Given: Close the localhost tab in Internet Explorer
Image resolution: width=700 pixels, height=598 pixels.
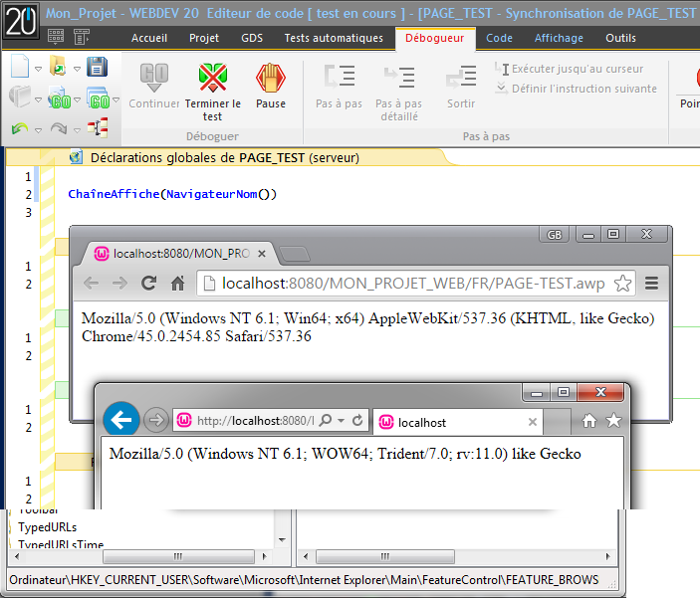Looking at the screenshot, I should pos(532,422).
